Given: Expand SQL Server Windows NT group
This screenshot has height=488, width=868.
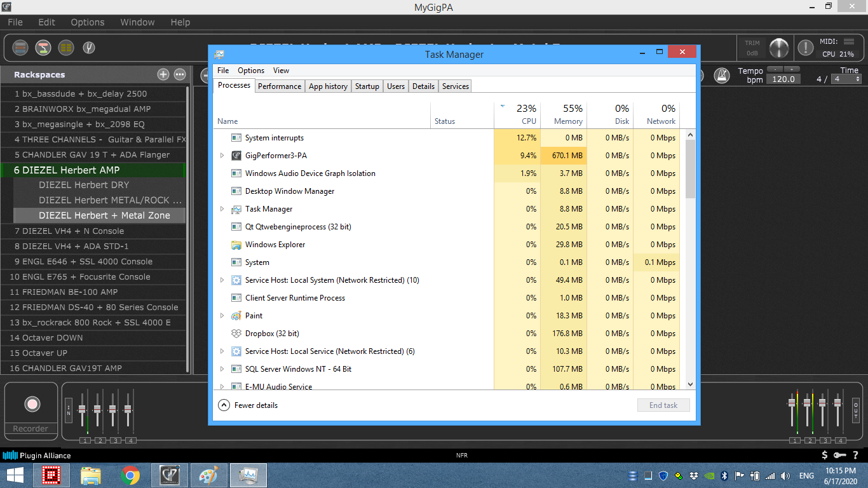Looking at the screenshot, I should pos(222,369).
